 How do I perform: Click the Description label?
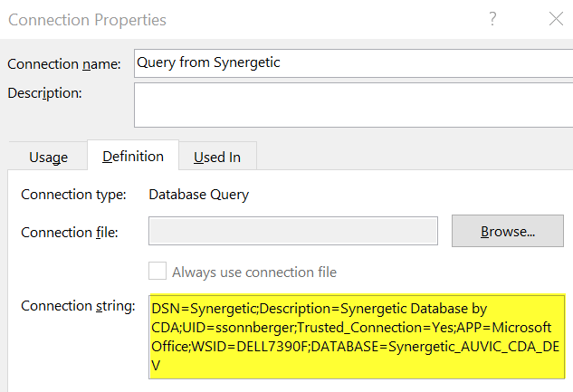[x=44, y=93]
